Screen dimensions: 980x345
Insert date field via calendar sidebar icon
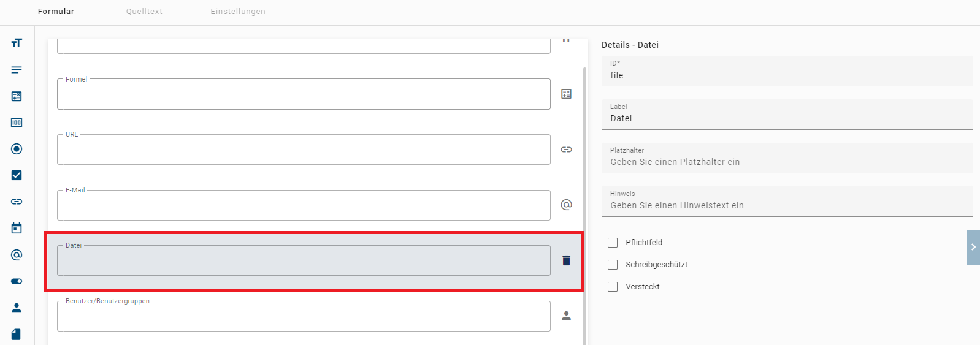coord(17,228)
